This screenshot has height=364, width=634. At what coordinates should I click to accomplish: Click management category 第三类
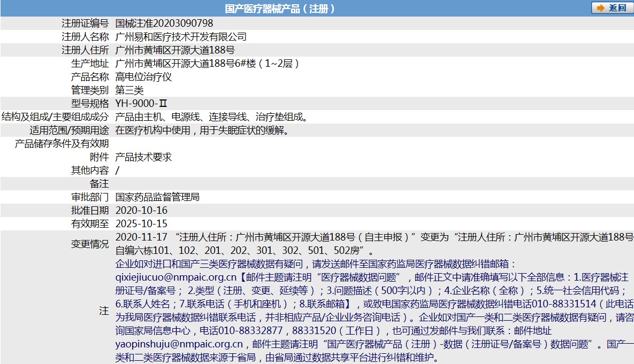click(x=129, y=90)
